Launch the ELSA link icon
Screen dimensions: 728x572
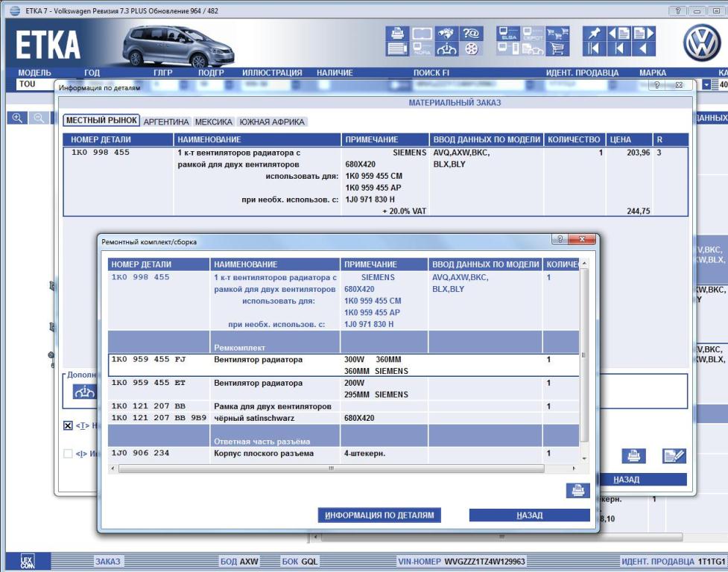[509, 34]
